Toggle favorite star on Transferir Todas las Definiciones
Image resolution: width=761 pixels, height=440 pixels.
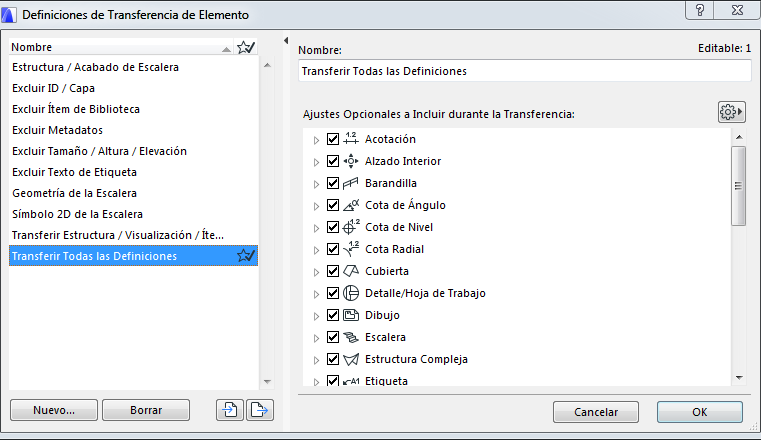245,257
